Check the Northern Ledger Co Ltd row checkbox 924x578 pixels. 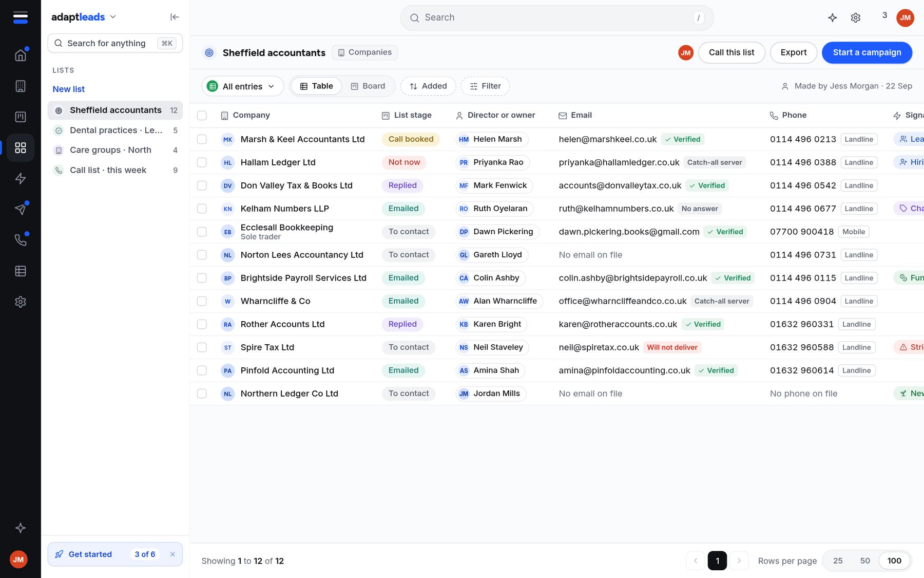(202, 394)
